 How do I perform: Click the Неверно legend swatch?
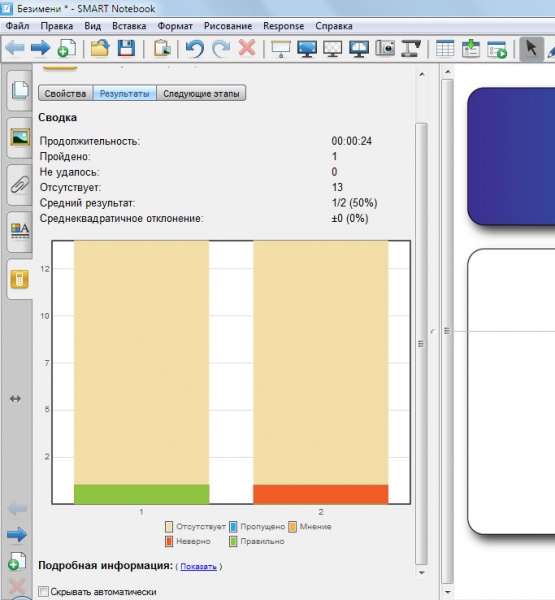point(169,541)
